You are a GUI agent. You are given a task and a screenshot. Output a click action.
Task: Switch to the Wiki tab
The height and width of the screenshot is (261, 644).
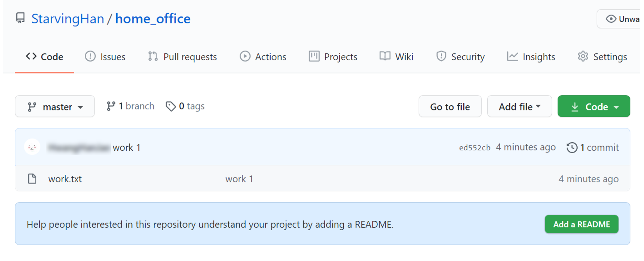click(x=396, y=57)
